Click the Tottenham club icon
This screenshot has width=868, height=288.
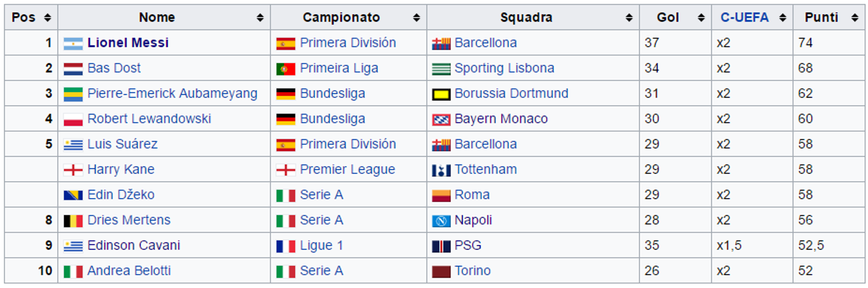(441, 170)
